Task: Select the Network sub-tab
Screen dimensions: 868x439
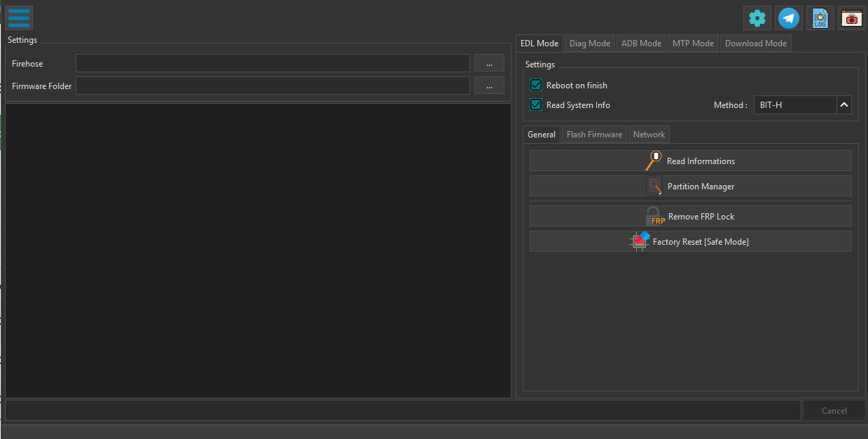Action: coord(649,135)
